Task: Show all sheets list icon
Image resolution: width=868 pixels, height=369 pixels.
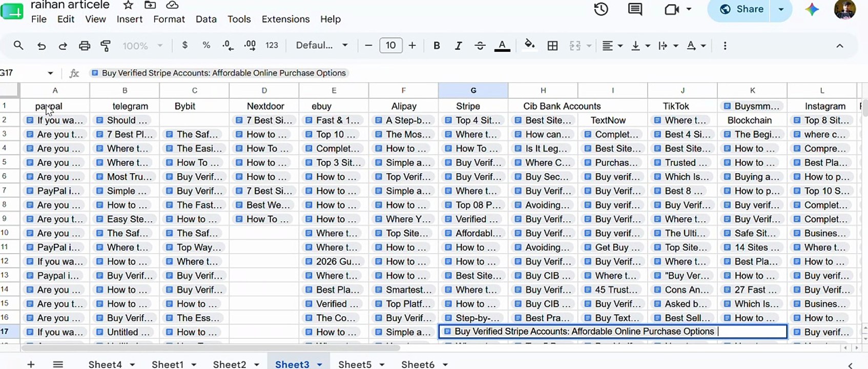Action: coord(58,364)
